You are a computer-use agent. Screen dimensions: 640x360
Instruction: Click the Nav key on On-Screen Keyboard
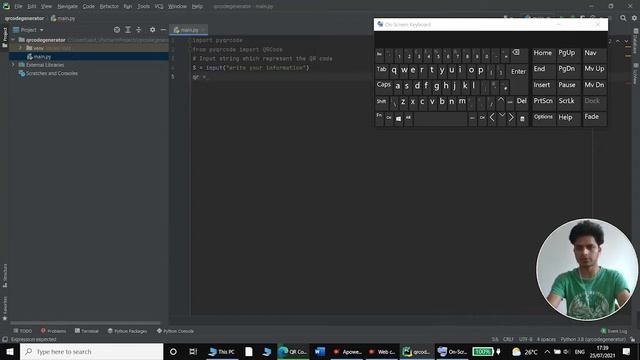594,54
